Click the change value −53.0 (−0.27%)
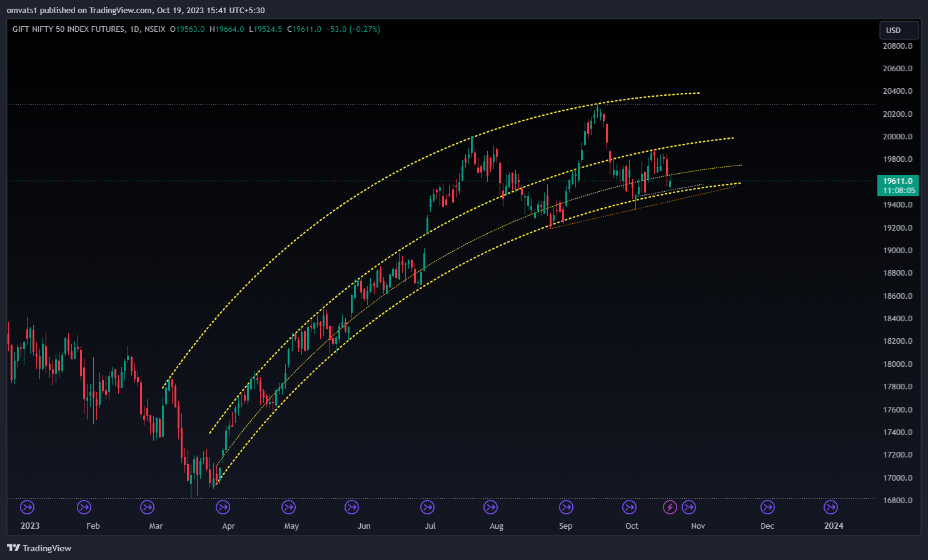 (x=353, y=29)
